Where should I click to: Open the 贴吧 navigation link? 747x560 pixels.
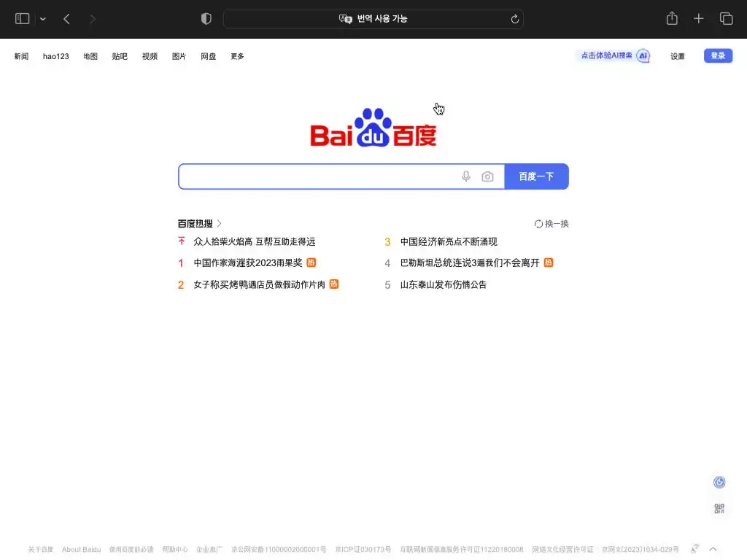[120, 56]
